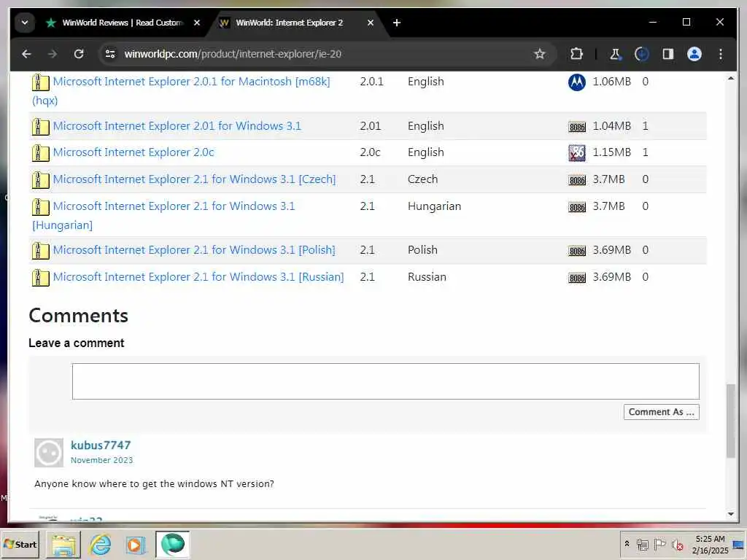Open IE 2.01 for Windows 3.1 link

(177, 125)
